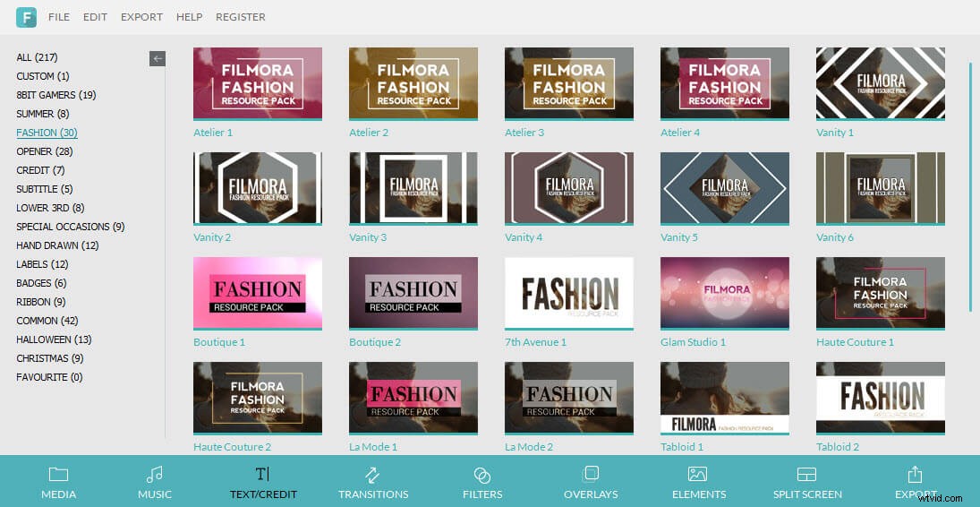Select the CHRISTMAS (9) category
Image resolution: width=980 pixels, height=507 pixels.
pyautogui.click(x=50, y=358)
